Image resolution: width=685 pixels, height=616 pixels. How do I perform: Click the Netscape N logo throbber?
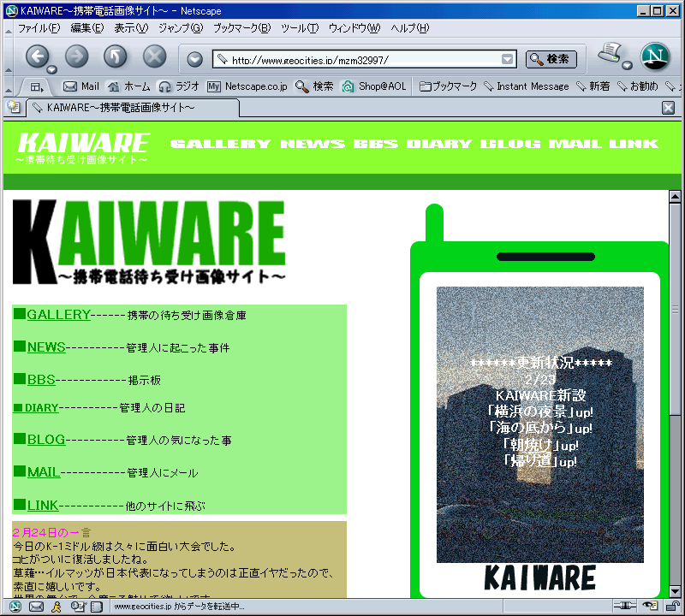point(655,56)
